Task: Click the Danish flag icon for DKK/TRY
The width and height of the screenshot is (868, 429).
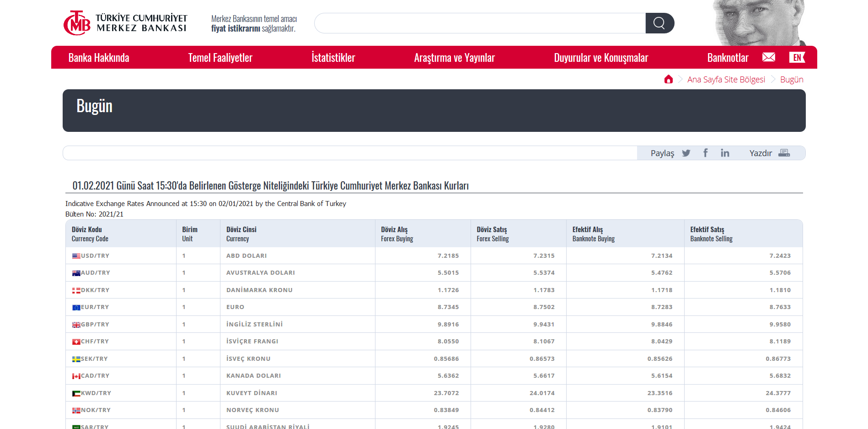Action: pyautogui.click(x=76, y=290)
